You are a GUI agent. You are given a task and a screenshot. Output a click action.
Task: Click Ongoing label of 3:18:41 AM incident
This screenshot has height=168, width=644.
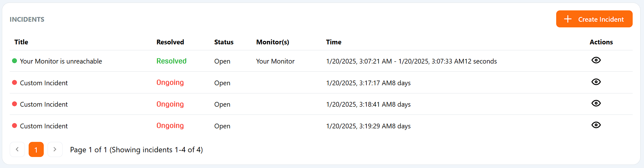(x=170, y=104)
